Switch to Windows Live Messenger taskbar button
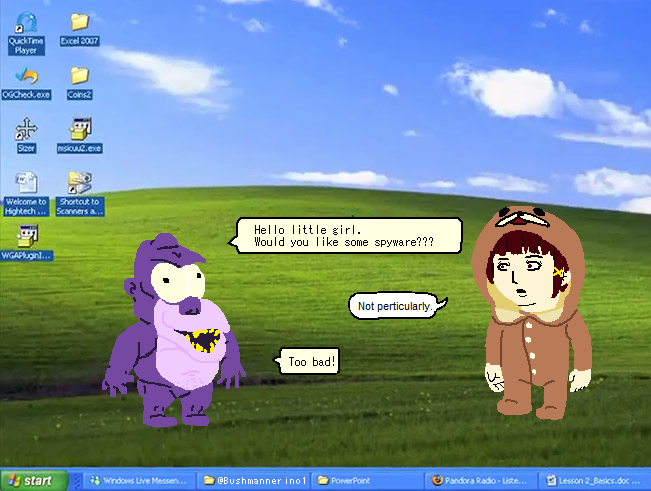The width and height of the screenshot is (651, 491). tap(139, 481)
